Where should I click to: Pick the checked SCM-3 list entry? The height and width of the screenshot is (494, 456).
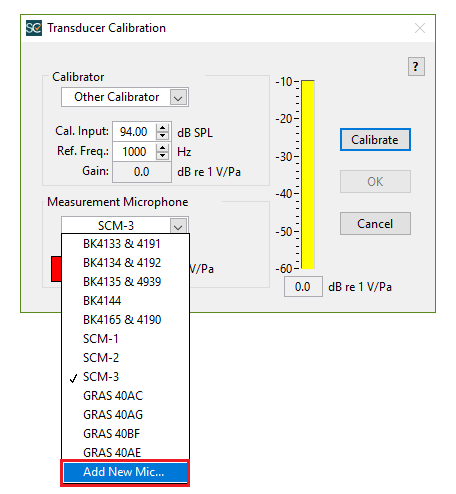point(125,377)
